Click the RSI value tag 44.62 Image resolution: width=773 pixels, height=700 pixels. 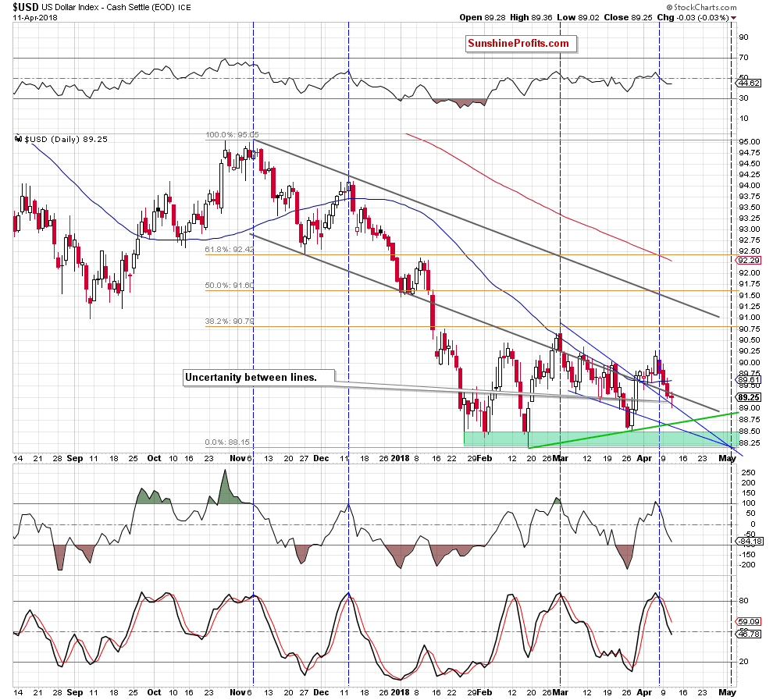(750, 84)
